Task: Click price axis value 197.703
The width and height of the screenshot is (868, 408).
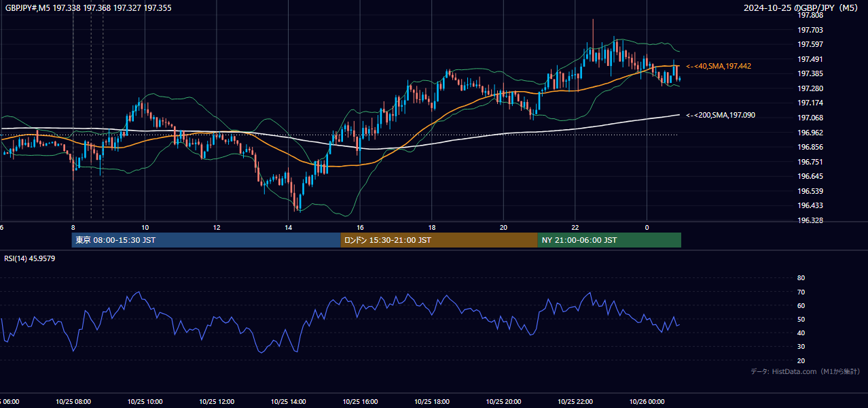Action: click(x=810, y=30)
